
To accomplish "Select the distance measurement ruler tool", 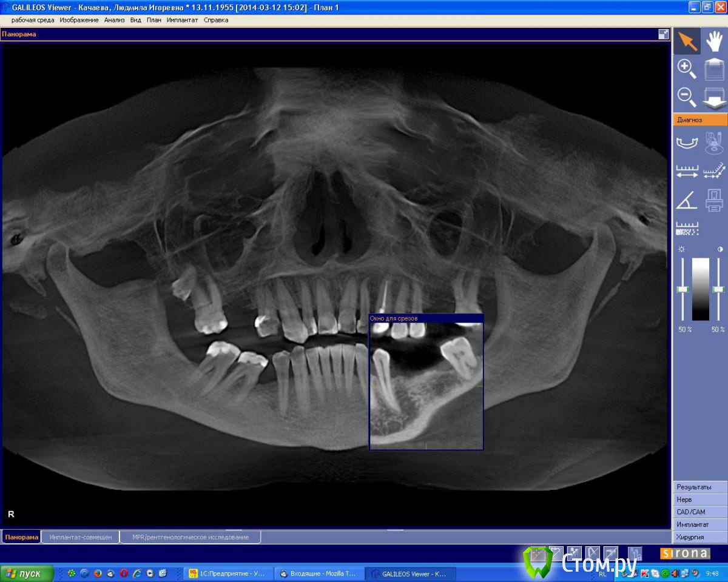I will tap(687, 172).
